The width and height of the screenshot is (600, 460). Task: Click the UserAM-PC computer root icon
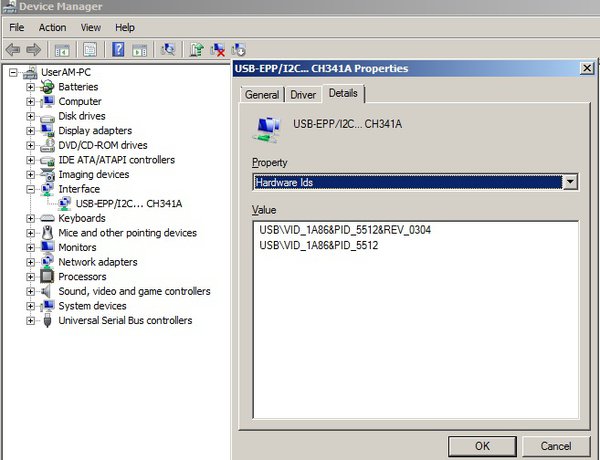click(x=30, y=72)
